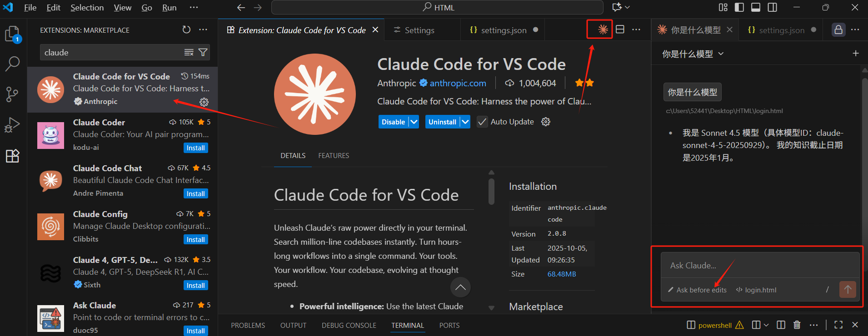This screenshot has height=336, width=868.
Task: Open the Disable button dropdown arrow
Action: pos(414,122)
